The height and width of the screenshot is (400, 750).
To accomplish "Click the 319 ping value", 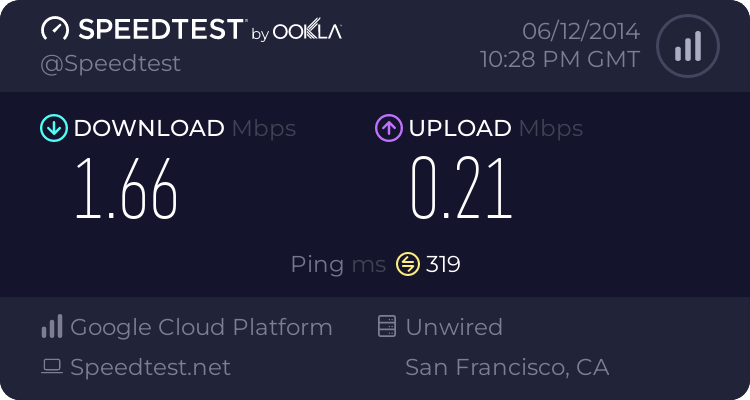I will coord(443,264).
